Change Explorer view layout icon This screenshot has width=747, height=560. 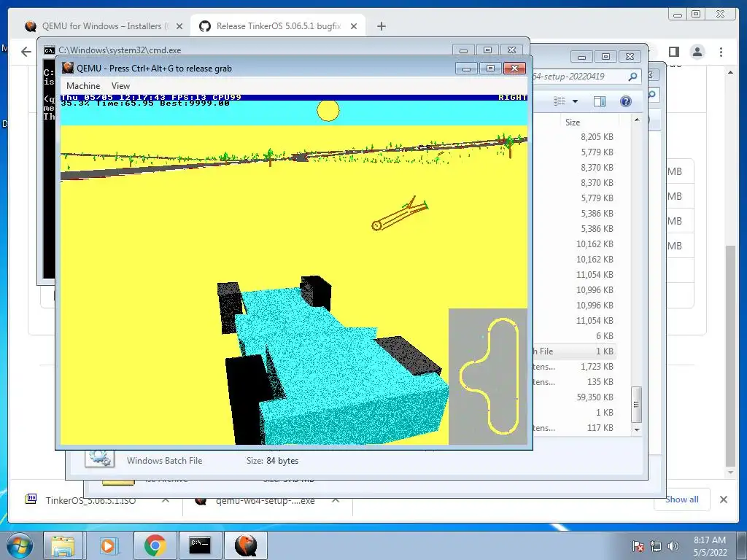pyautogui.click(x=560, y=101)
